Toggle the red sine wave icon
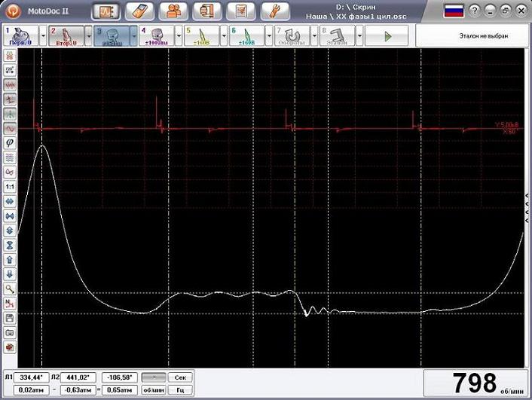Image resolution: width=532 pixels, height=400 pixels. point(10,129)
